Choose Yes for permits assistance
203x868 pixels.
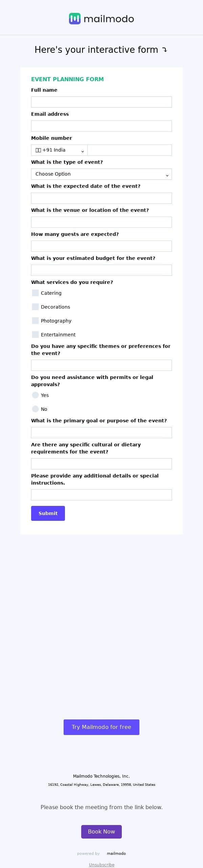35,395
